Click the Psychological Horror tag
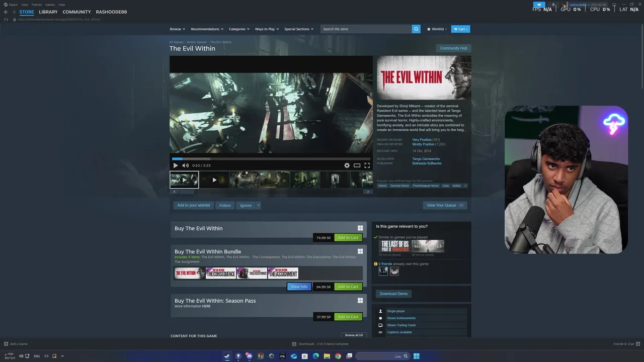 pyautogui.click(x=426, y=186)
